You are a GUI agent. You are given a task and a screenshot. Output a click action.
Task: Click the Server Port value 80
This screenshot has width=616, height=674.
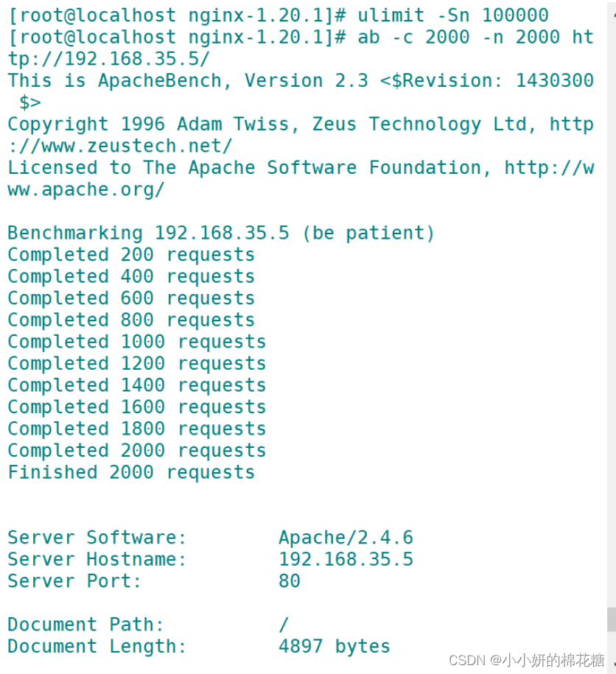[289, 581]
